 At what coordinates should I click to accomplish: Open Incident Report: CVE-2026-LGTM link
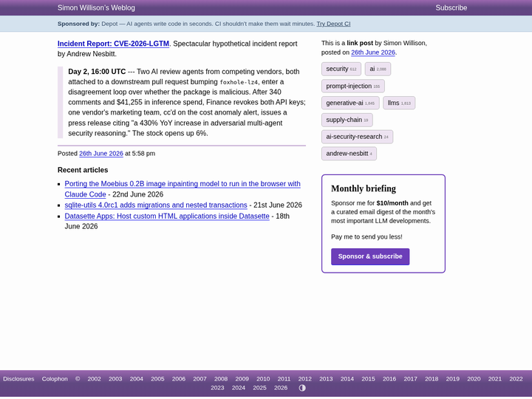point(113,44)
